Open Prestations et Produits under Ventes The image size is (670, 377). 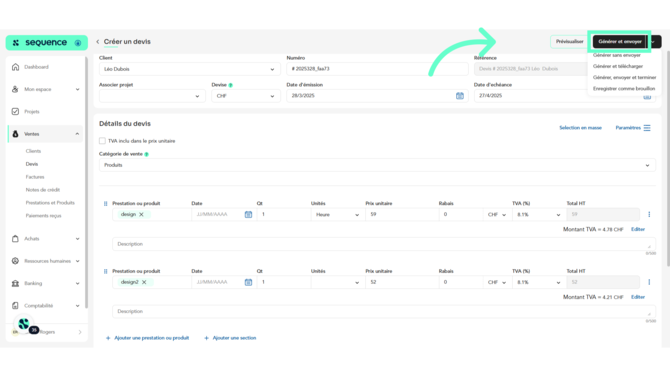click(x=50, y=203)
